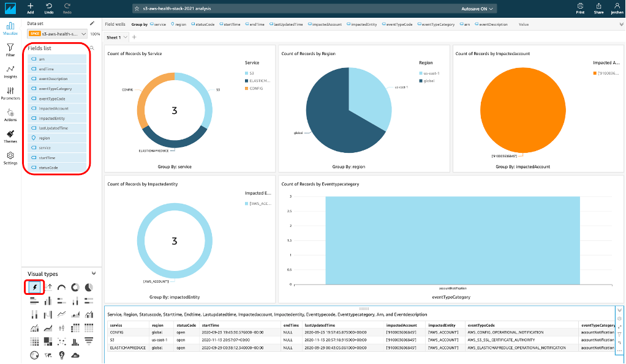Screen dimensions: 626x364
Task: Click the Visualize sidebar icon
Action: click(10, 28)
